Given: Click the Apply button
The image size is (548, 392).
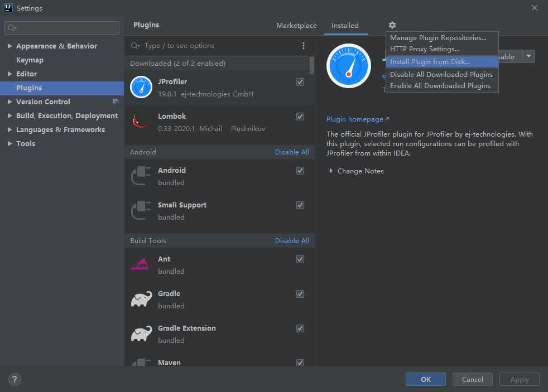Looking at the screenshot, I should pyautogui.click(x=519, y=379).
